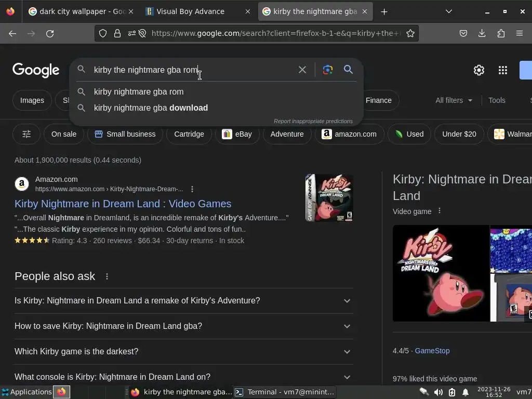Filter by Cartridge chip

point(189,134)
